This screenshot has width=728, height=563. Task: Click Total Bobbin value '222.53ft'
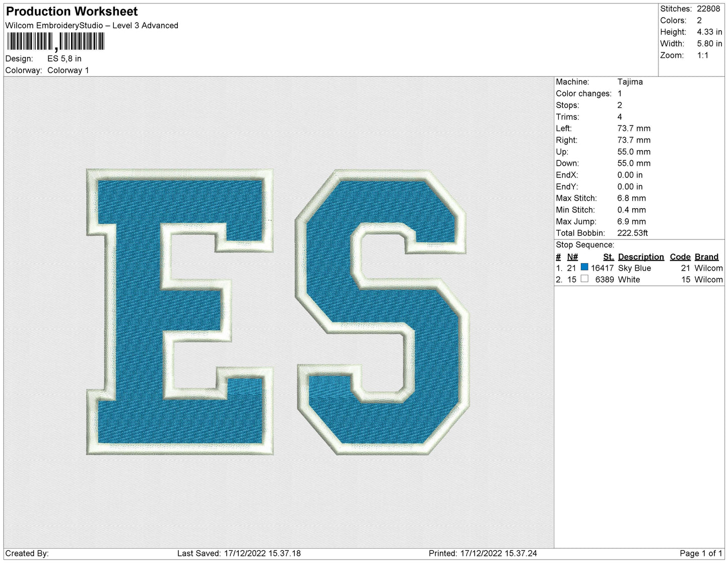[632, 233]
